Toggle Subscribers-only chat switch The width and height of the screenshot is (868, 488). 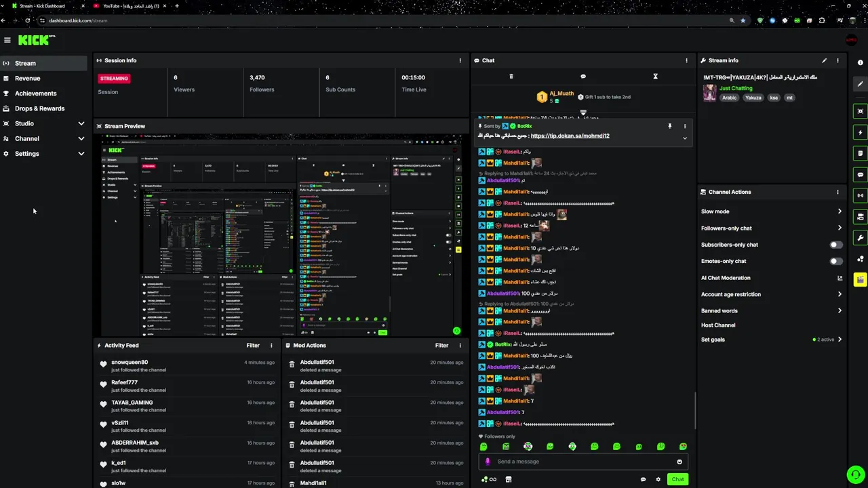(x=836, y=245)
